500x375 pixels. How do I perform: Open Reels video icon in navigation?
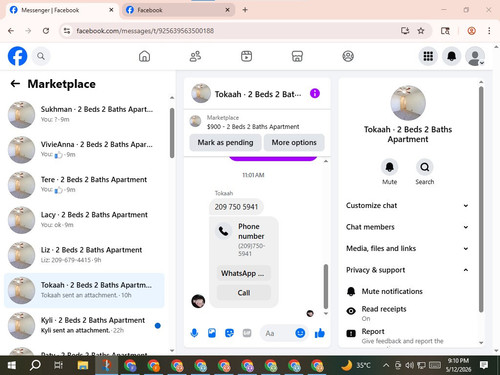point(246,56)
